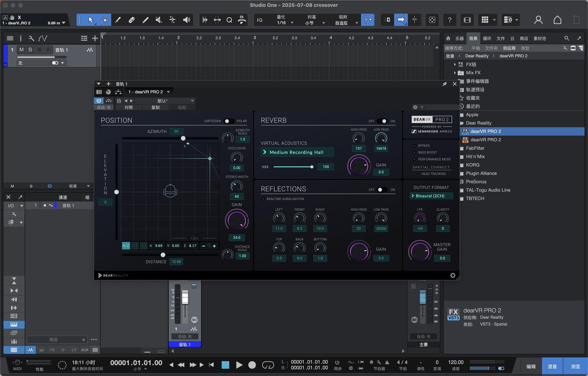Select the Paint pencil tool
Viewport: 588px width, 376px height.
tap(145, 20)
